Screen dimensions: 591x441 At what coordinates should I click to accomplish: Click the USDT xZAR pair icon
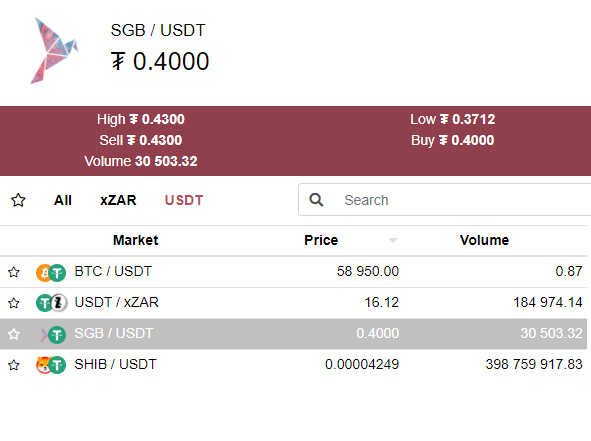point(51,303)
